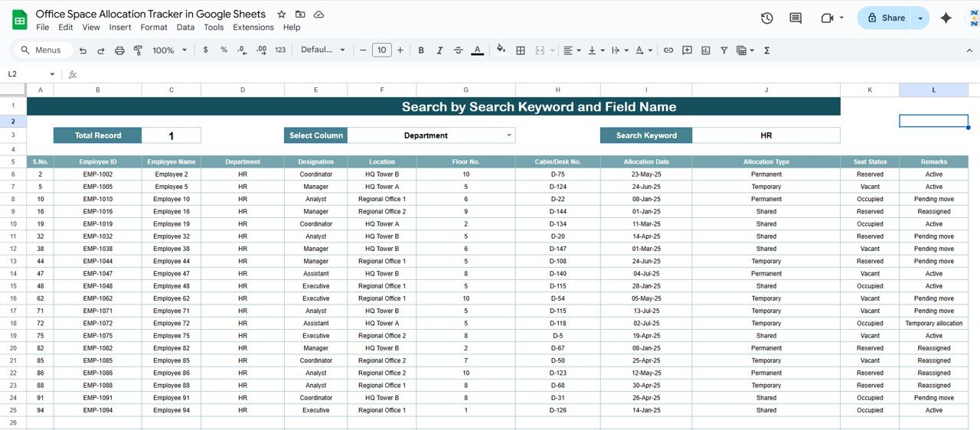Click the insert chart icon
The width and height of the screenshot is (980, 430).
(705, 50)
